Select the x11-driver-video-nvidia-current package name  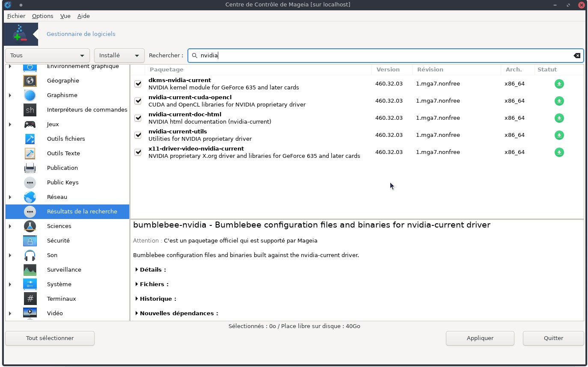point(196,148)
